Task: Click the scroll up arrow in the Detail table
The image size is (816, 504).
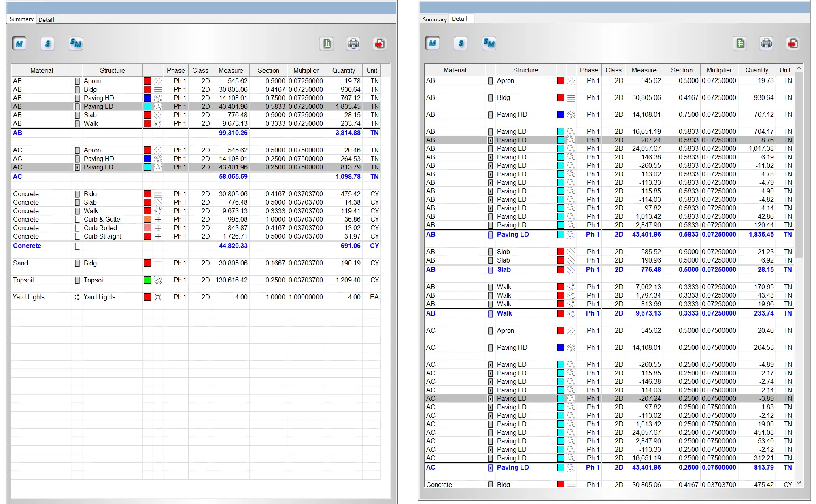Action: click(x=799, y=68)
